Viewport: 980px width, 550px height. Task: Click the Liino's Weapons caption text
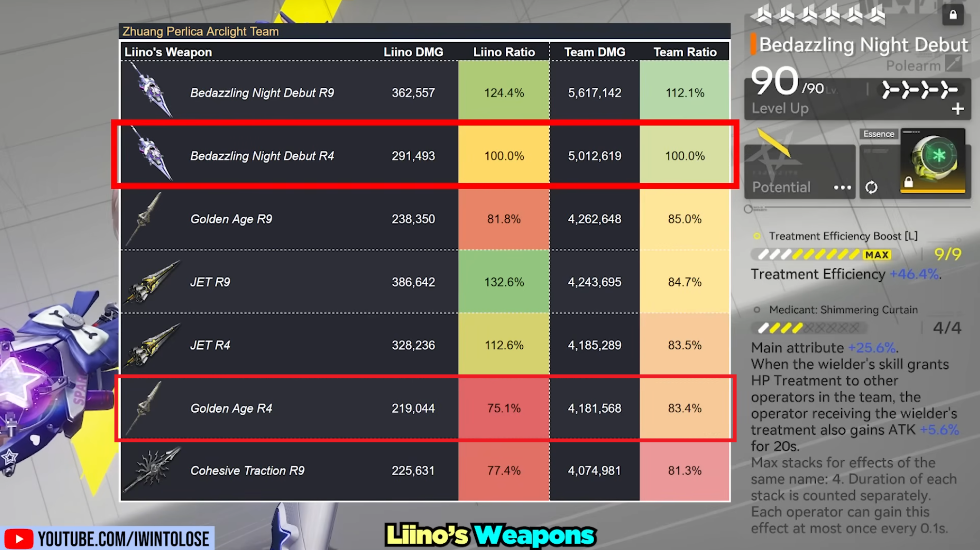[x=490, y=535]
